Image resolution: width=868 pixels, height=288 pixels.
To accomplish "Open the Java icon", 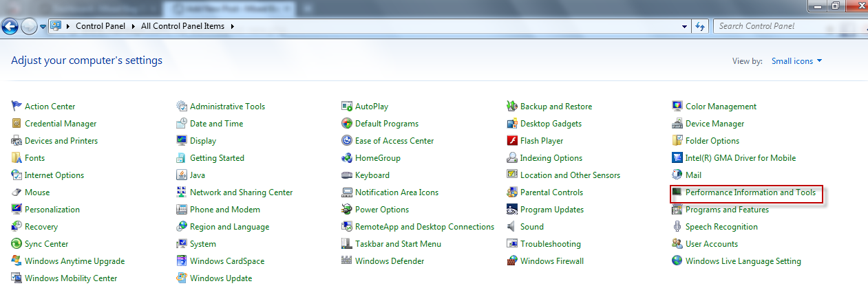I will pos(182,175).
